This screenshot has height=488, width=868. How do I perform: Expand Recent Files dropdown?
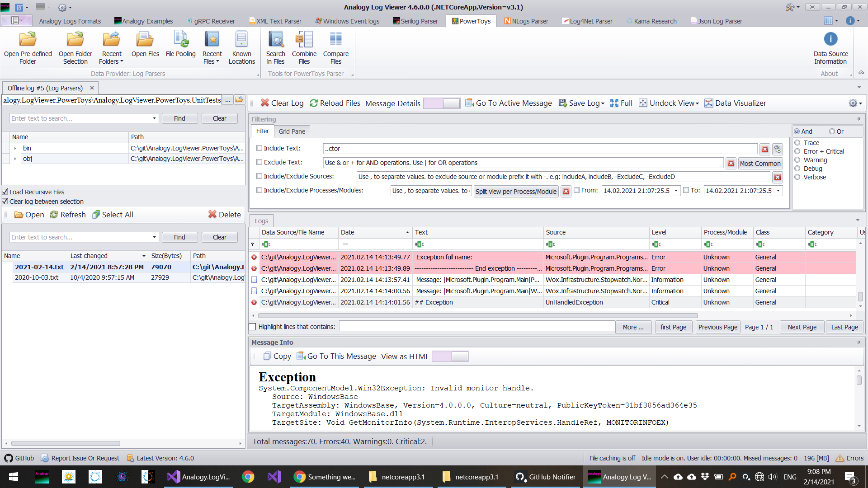[x=217, y=62]
